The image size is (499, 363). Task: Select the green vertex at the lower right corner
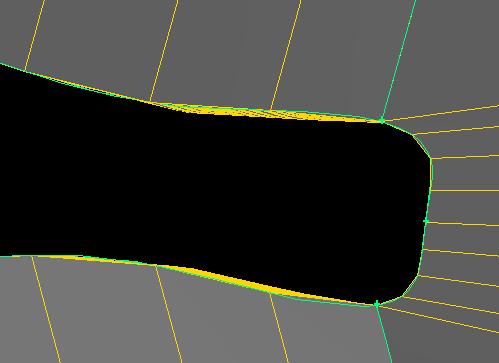point(377,304)
